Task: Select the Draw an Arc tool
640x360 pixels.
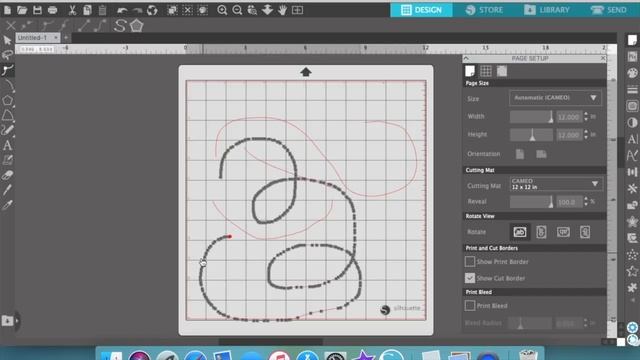Action: (x=8, y=85)
